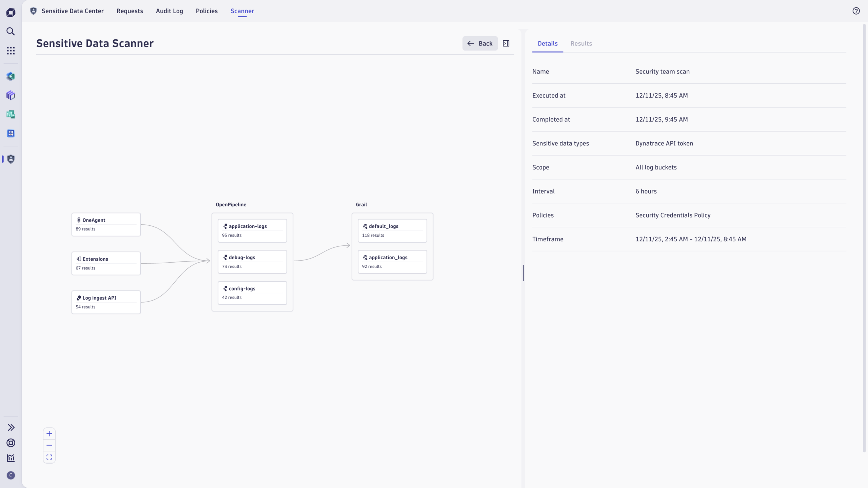Image resolution: width=868 pixels, height=488 pixels.
Task: Expand the left sidebar with double chevron
Action: click(x=11, y=427)
